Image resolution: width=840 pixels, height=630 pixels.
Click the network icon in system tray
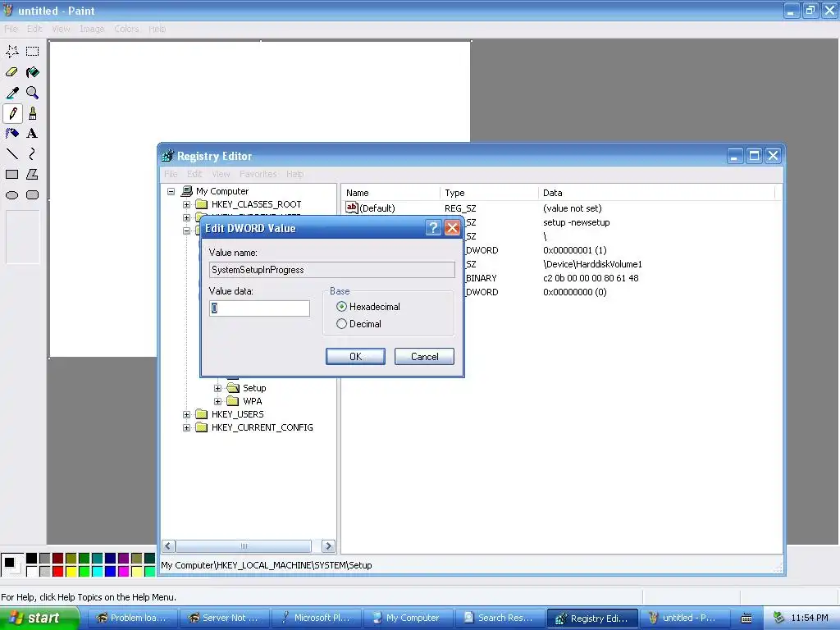pyautogui.click(x=779, y=618)
